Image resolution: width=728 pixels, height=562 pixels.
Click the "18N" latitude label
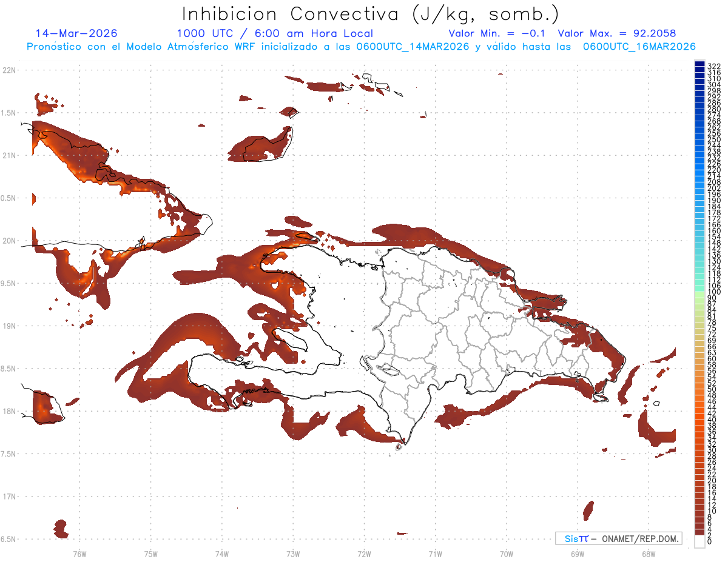(8, 411)
